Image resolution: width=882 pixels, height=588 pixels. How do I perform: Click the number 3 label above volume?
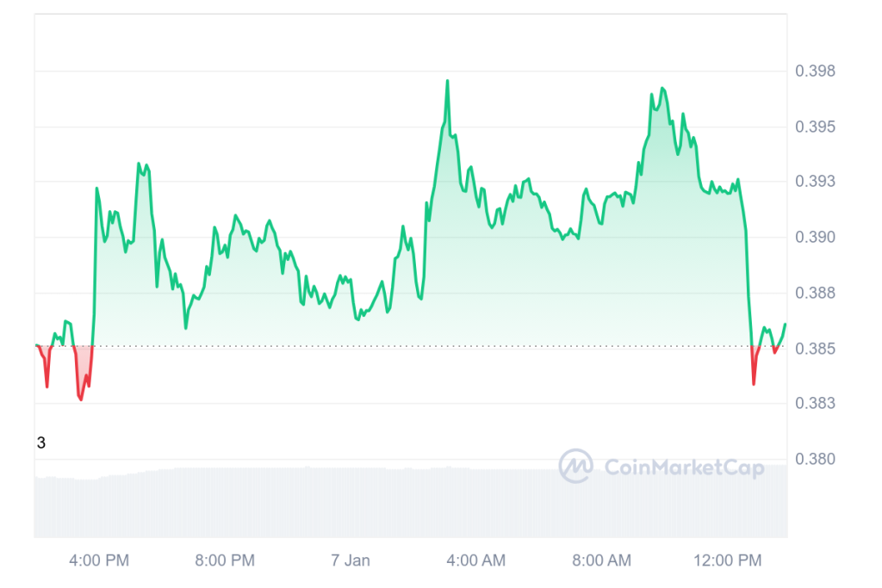coord(41,443)
